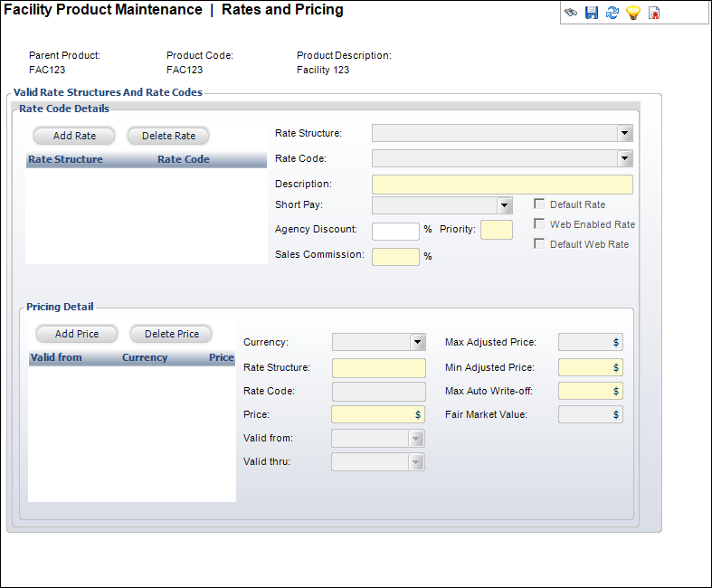Image resolution: width=712 pixels, height=588 pixels.
Task: Select the Currency dropdown arrow
Action: 417,343
